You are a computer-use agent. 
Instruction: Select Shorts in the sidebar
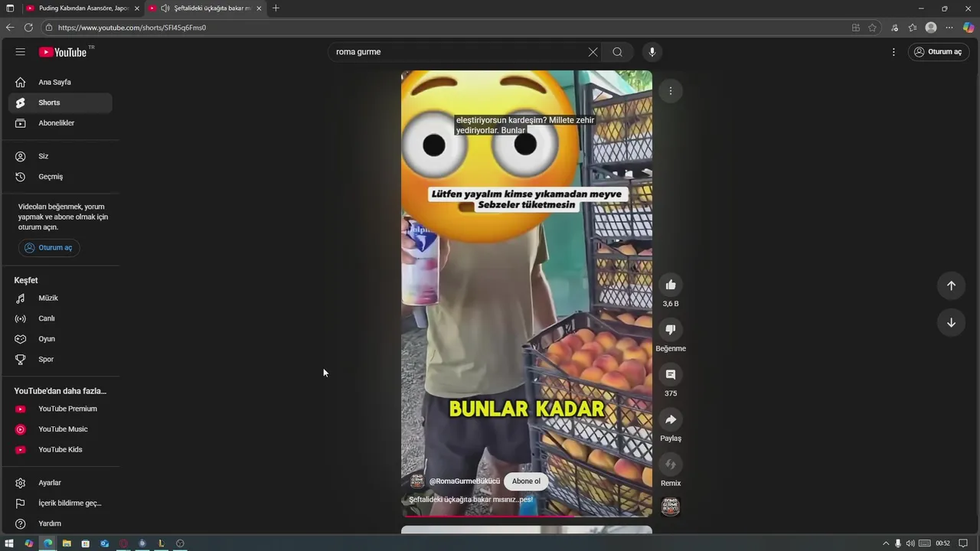click(x=60, y=103)
